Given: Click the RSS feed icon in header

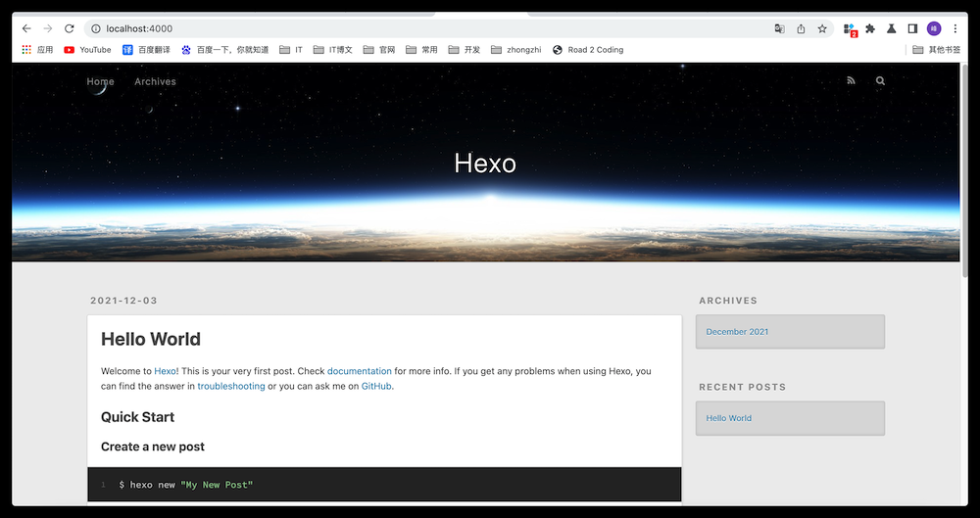Looking at the screenshot, I should [851, 81].
